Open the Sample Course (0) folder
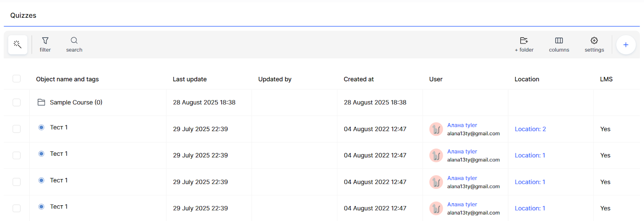This screenshot has height=221, width=644. [x=76, y=102]
